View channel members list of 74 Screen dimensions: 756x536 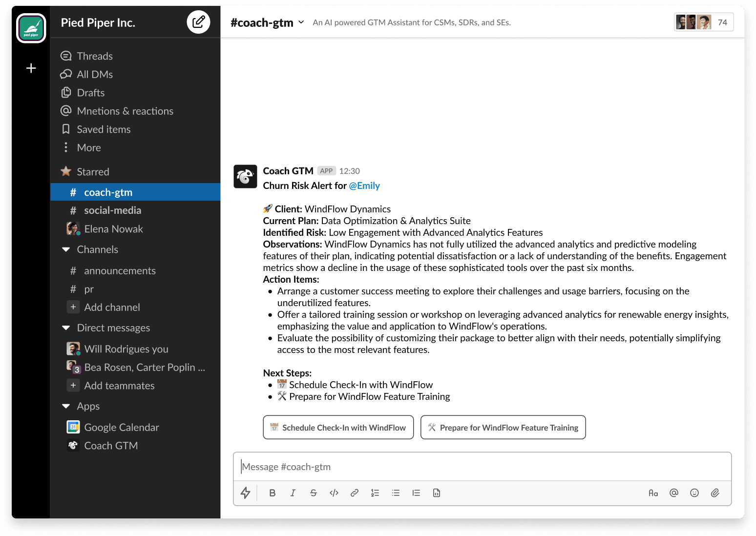(x=704, y=22)
